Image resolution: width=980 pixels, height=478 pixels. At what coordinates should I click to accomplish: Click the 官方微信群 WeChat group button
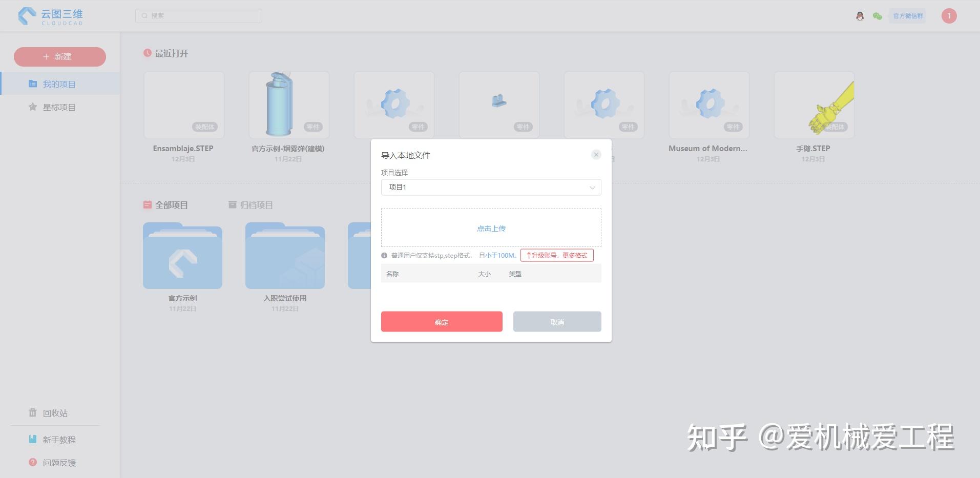click(x=907, y=16)
